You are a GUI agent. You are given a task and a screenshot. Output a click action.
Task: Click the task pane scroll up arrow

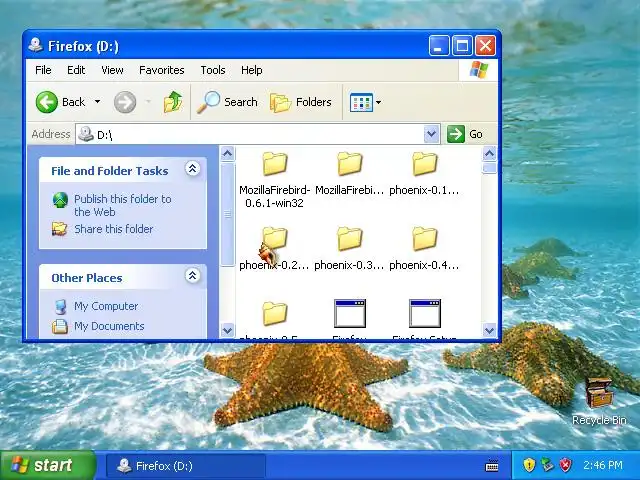pyautogui.click(x=227, y=154)
